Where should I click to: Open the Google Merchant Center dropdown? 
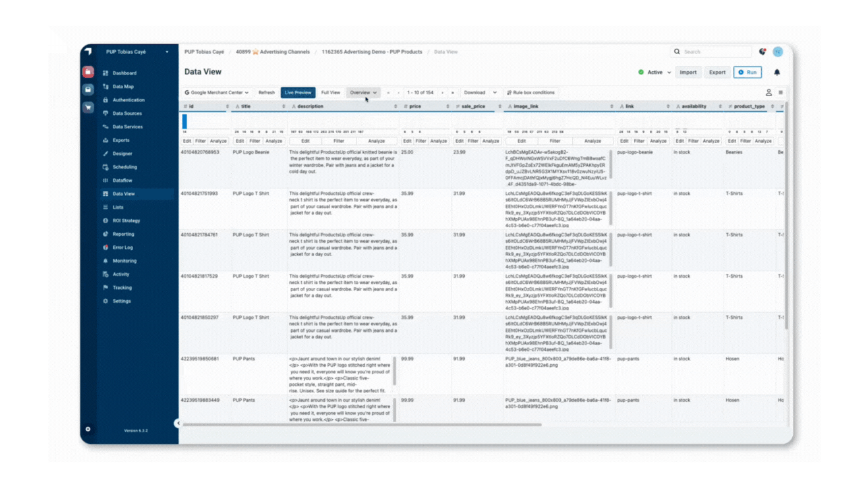pos(217,93)
